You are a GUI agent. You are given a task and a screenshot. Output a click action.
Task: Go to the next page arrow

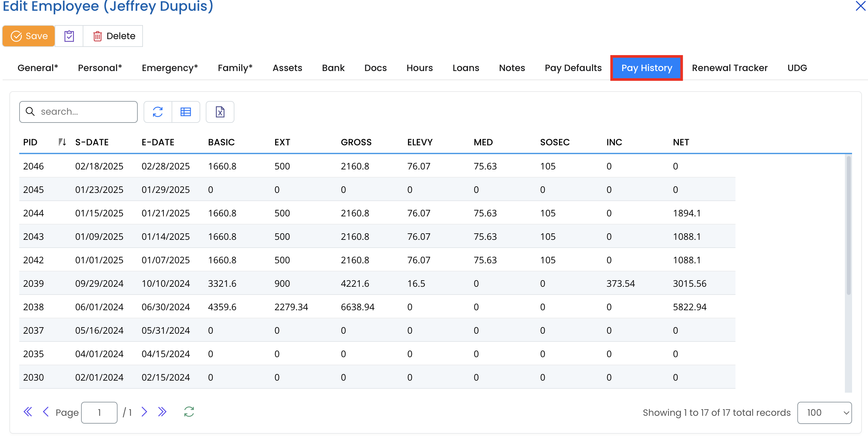tap(144, 412)
